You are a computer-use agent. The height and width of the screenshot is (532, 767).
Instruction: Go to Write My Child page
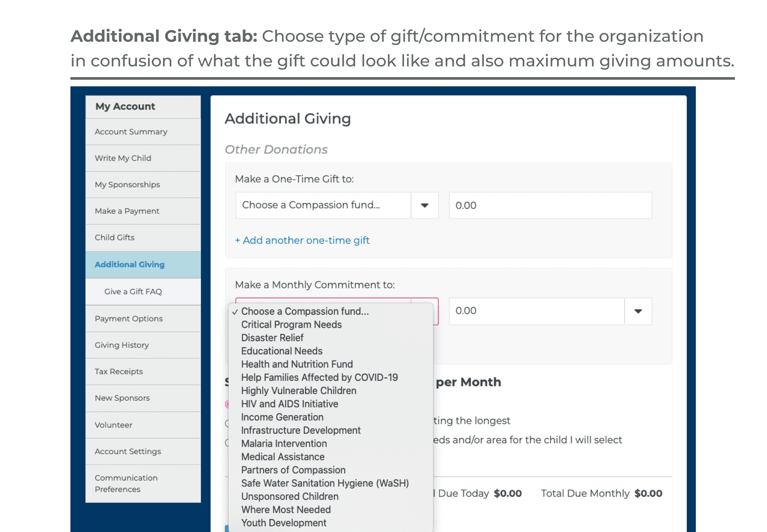tap(143, 158)
